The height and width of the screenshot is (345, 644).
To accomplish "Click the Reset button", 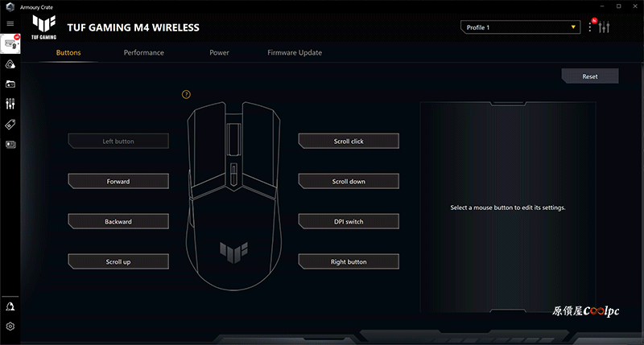I will click(x=590, y=76).
